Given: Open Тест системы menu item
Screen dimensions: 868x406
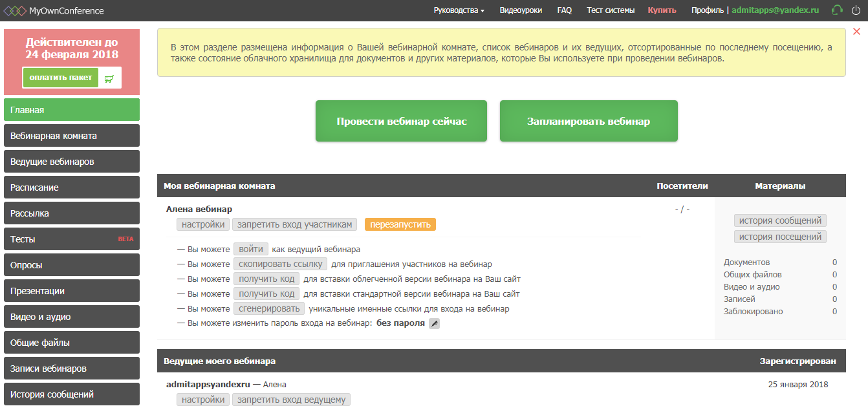Looking at the screenshot, I should point(611,10).
